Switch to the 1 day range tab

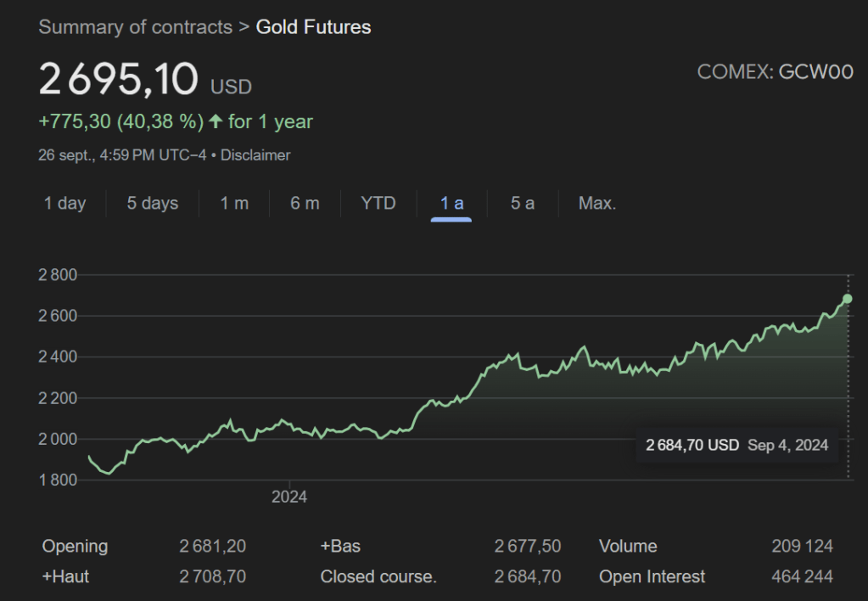pyautogui.click(x=65, y=204)
